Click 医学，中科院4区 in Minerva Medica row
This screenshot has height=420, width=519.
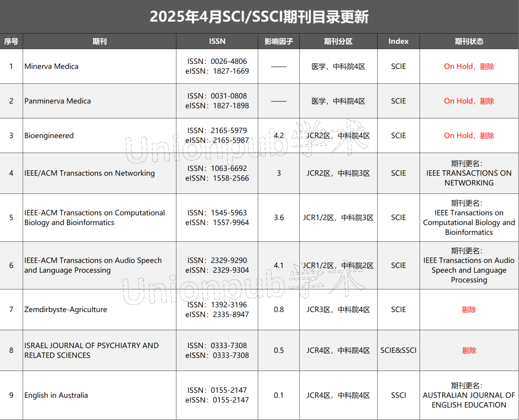pos(338,66)
